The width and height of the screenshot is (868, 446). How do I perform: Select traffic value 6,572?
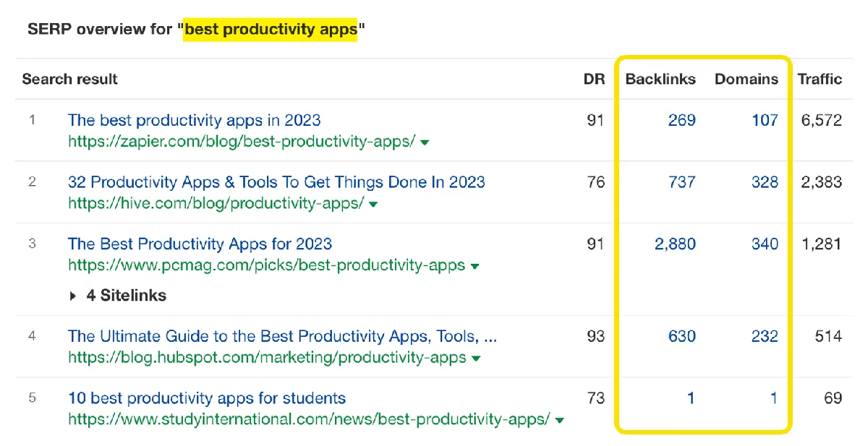pyautogui.click(x=822, y=120)
